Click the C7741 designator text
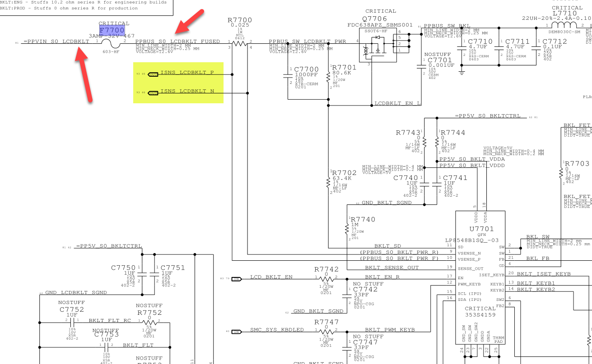The width and height of the screenshot is (592, 364). pyautogui.click(x=455, y=178)
